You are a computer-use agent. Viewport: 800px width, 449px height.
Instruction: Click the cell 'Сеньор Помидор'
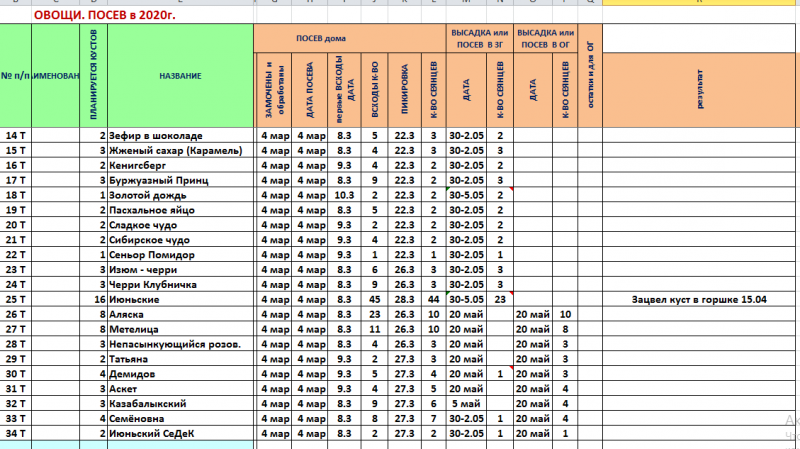click(x=180, y=255)
